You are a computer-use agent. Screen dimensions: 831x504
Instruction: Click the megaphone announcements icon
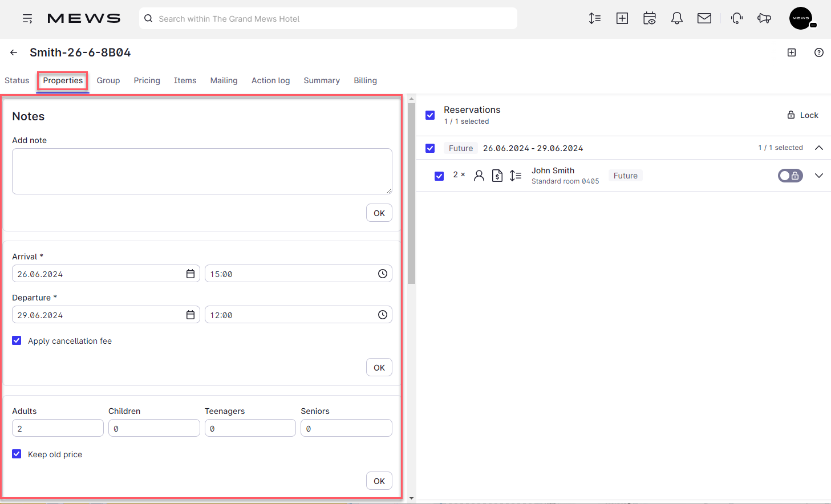pyautogui.click(x=764, y=18)
